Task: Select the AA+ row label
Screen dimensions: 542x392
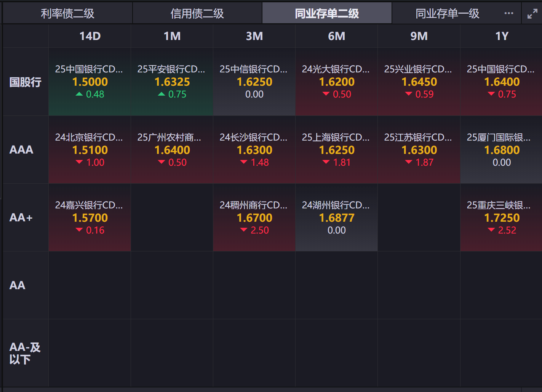Action: click(x=26, y=218)
